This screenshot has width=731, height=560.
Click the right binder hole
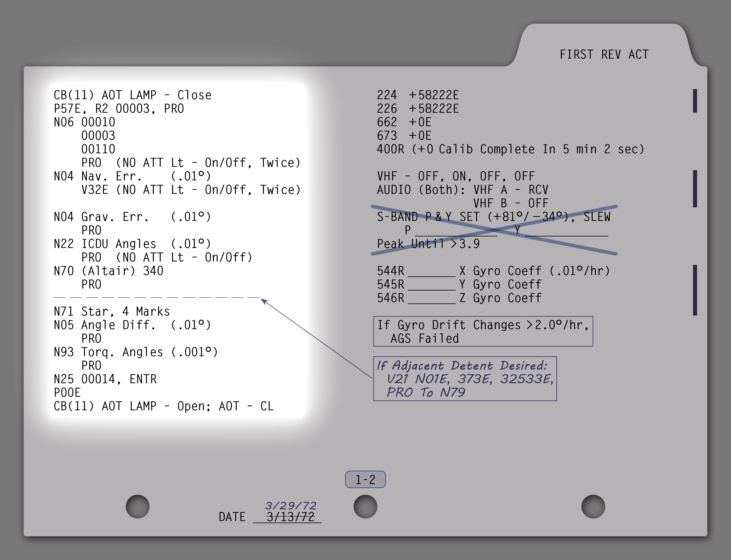coord(593,506)
